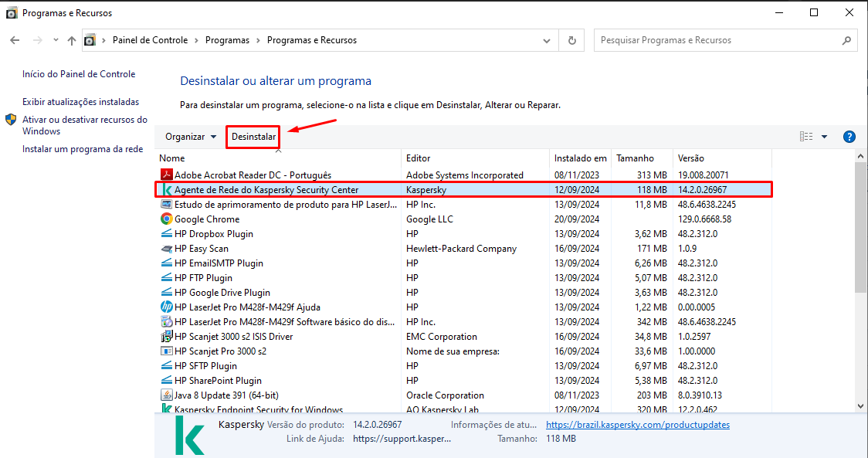The height and width of the screenshot is (458, 868).
Task: Expand the address bar history dropdown
Action: tap(547, 40)
